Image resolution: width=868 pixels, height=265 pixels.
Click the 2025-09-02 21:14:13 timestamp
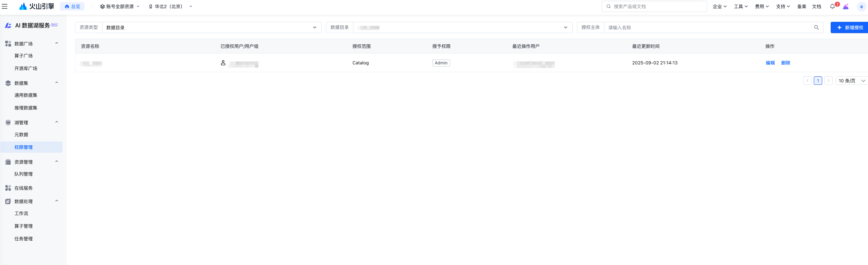click(655, 63)
